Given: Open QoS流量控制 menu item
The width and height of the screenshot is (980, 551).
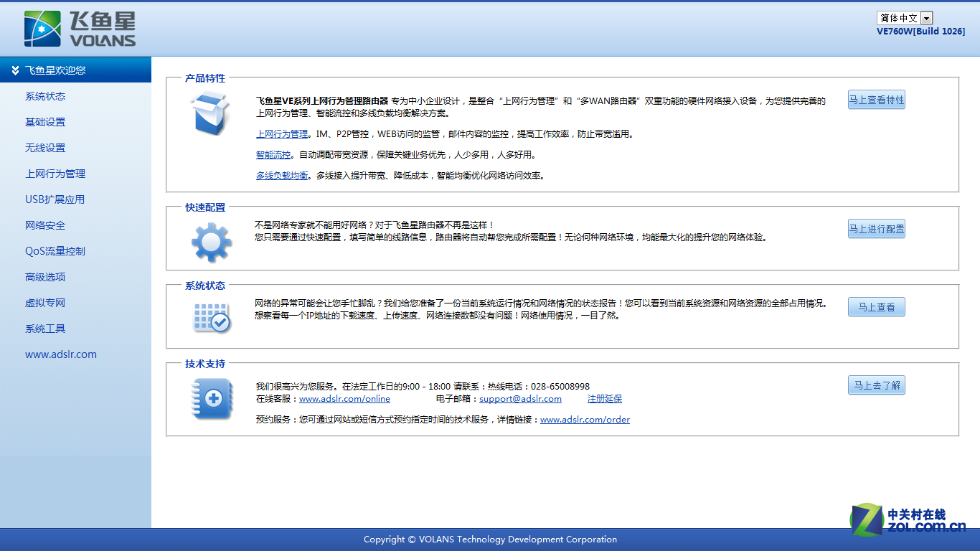Looking at the screenshot, I should pos(55,251).
